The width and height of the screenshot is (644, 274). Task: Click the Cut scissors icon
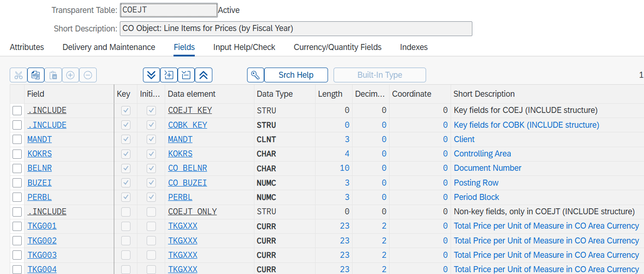click(x=19, y=75)
